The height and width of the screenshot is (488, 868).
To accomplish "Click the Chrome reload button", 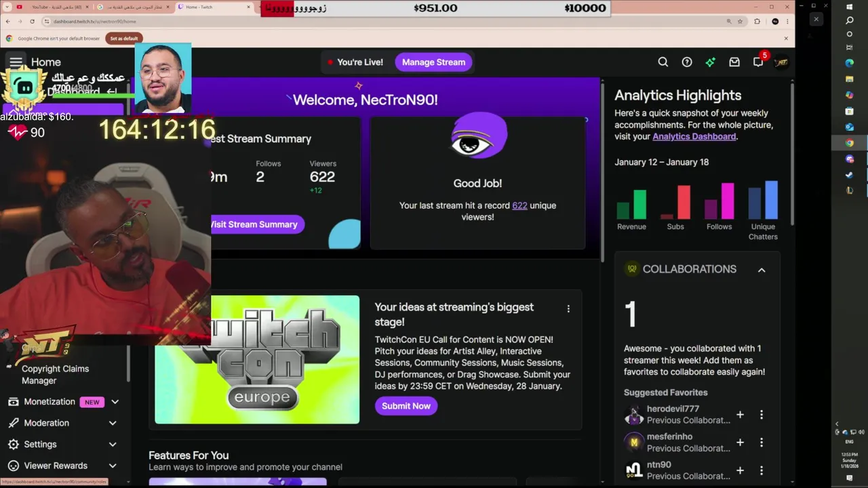I will (32, 21).
